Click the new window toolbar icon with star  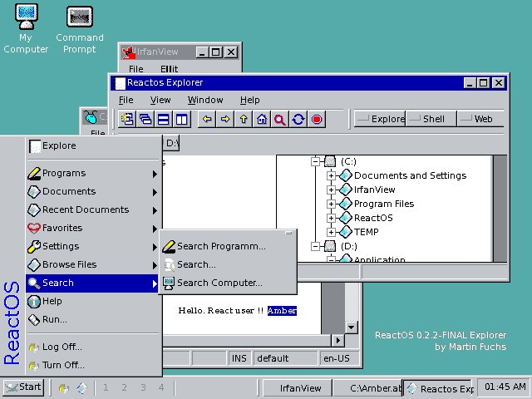click(x=127, y=119)
